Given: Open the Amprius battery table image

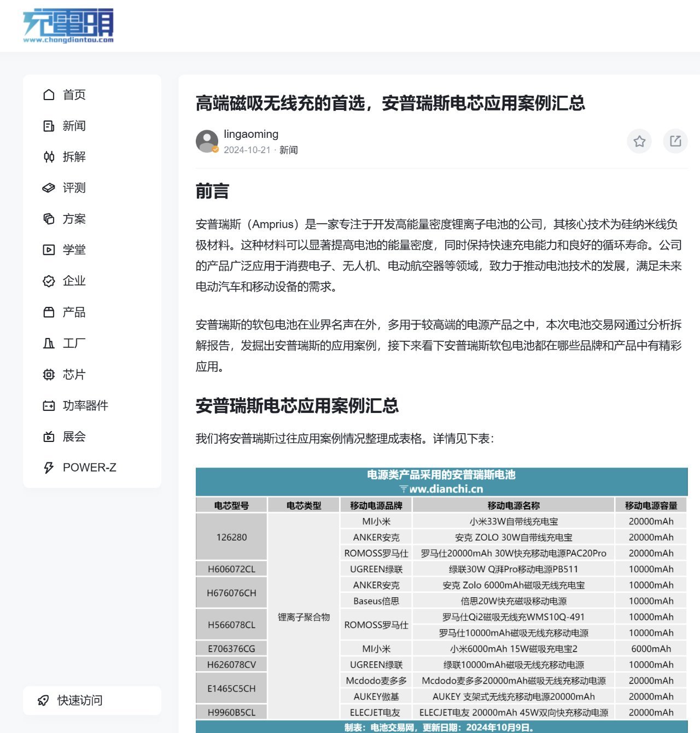Looking at the screenshot, I should click(x=441, y=600).
